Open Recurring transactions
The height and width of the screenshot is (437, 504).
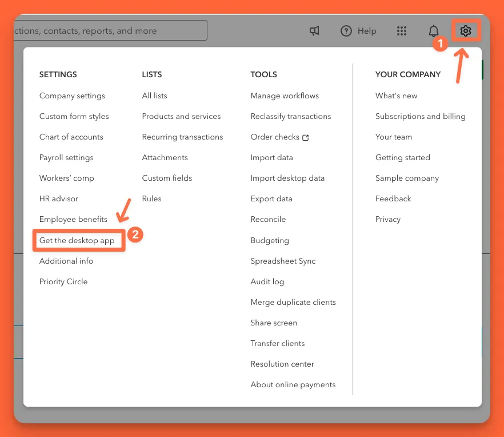tap(182, 137)
